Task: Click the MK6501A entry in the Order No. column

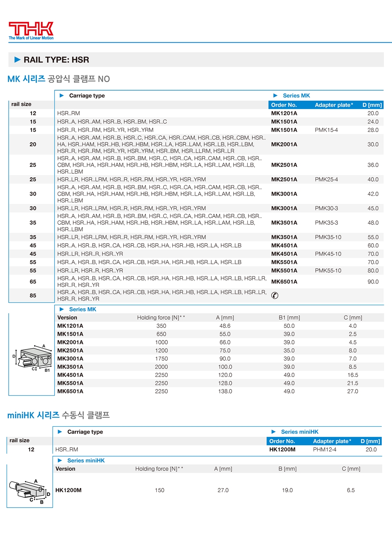Action: click(284, 282)
